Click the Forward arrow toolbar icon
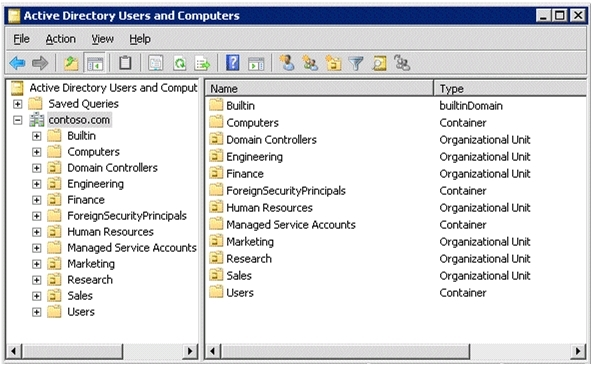 click(40, 63)
